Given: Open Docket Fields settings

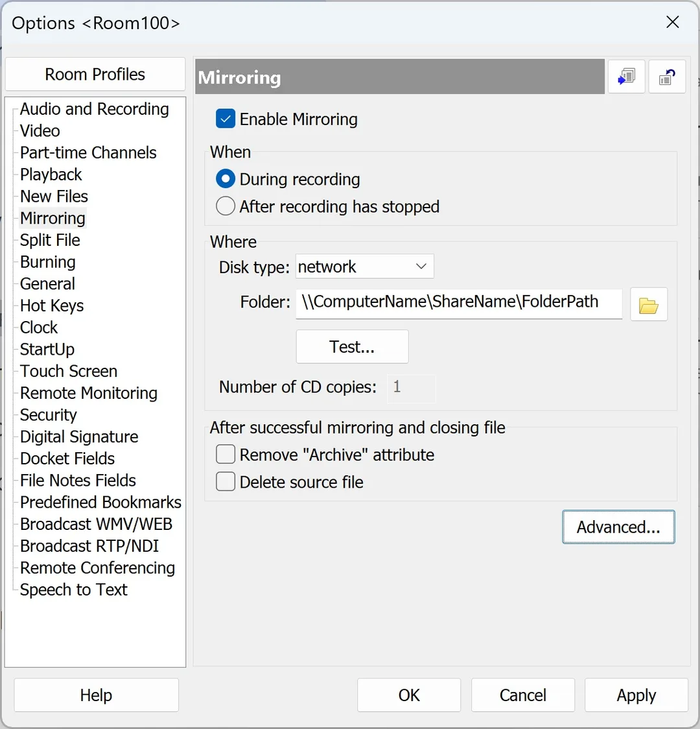Looking at the screenshot, I should pos(67,459).
